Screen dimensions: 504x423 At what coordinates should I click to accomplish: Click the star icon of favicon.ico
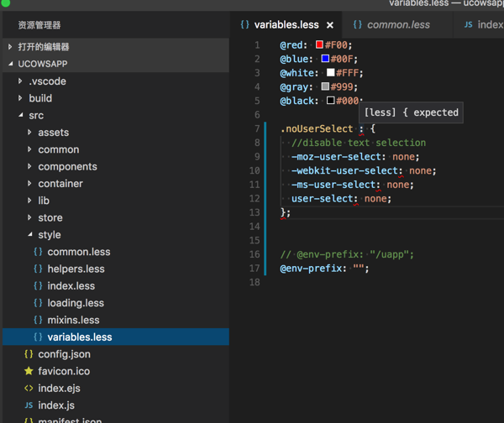coord(29,371)
